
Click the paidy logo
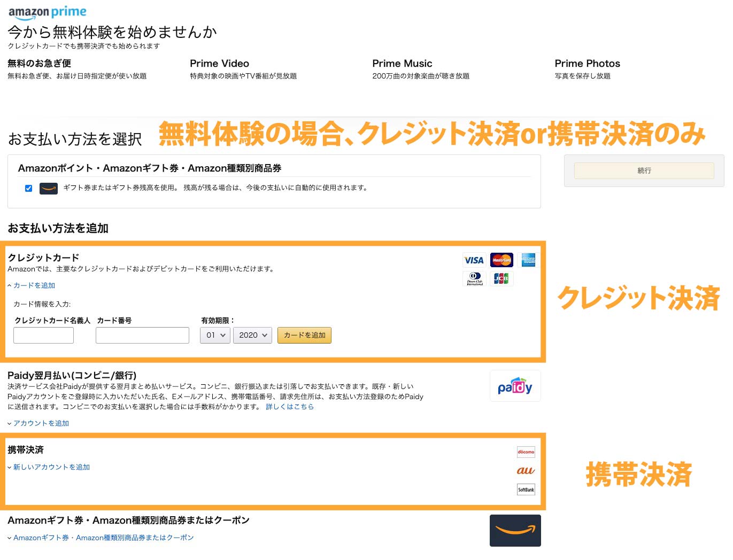(515, 385)
